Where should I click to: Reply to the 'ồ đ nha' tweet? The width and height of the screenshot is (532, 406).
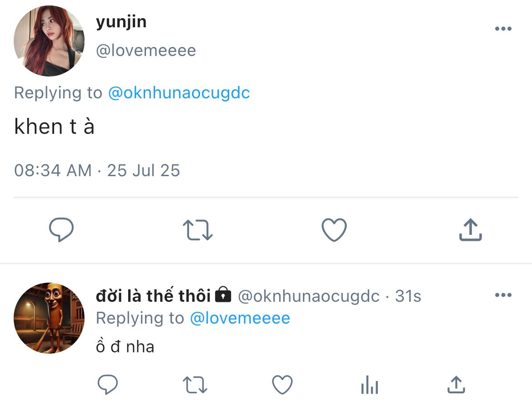click(x=108, y=384)
